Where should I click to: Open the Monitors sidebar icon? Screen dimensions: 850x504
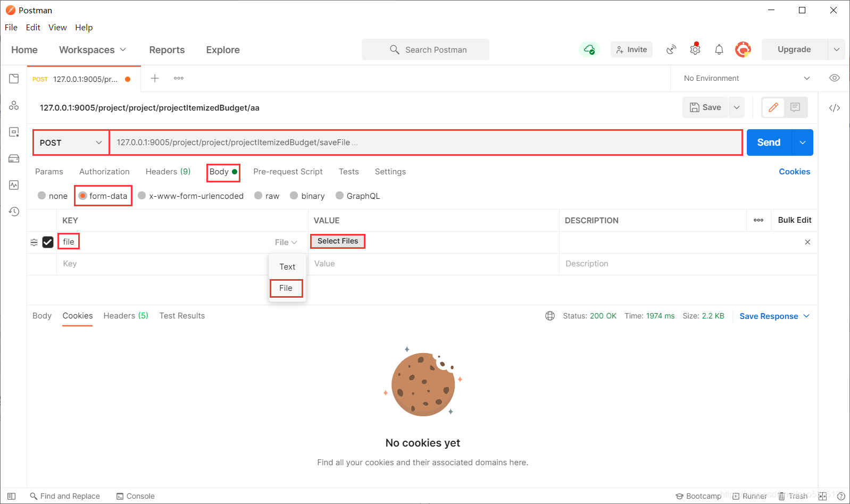[14, 185]
